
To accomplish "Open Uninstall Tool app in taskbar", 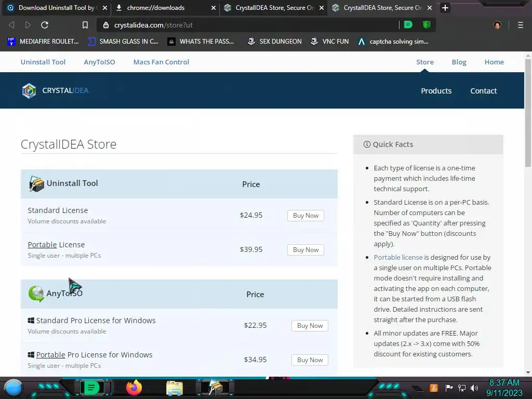I will [x=216, y=388].
